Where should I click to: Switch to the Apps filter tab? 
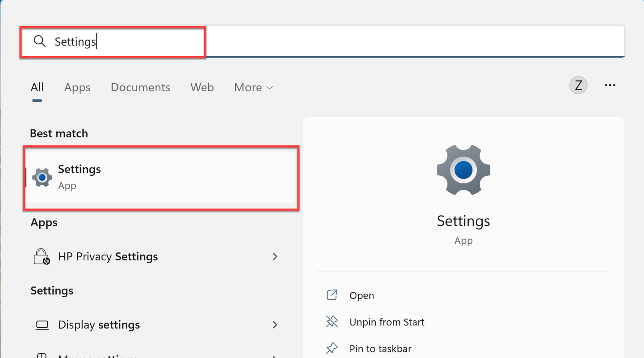pos(77,87)
